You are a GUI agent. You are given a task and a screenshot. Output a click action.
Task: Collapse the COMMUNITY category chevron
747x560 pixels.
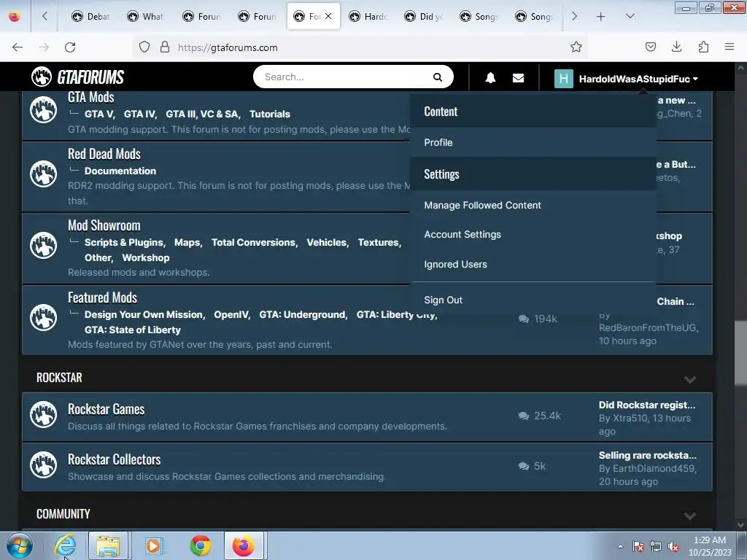(x=690, y=516)
